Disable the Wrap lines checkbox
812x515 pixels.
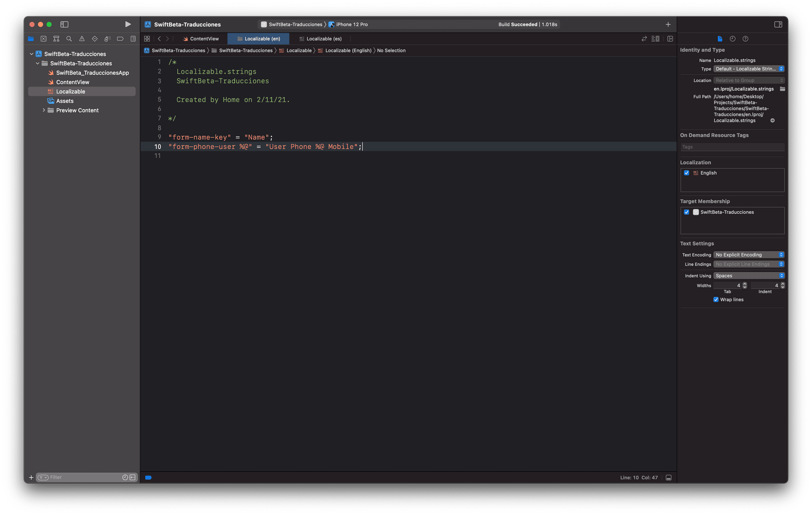[x=716, y=300]
